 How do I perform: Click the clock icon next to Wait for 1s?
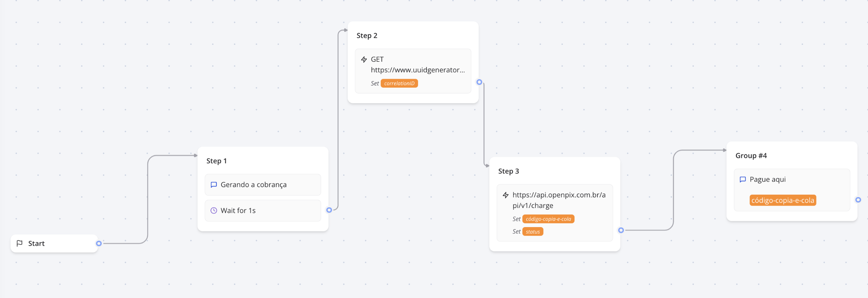coord(214,210)
